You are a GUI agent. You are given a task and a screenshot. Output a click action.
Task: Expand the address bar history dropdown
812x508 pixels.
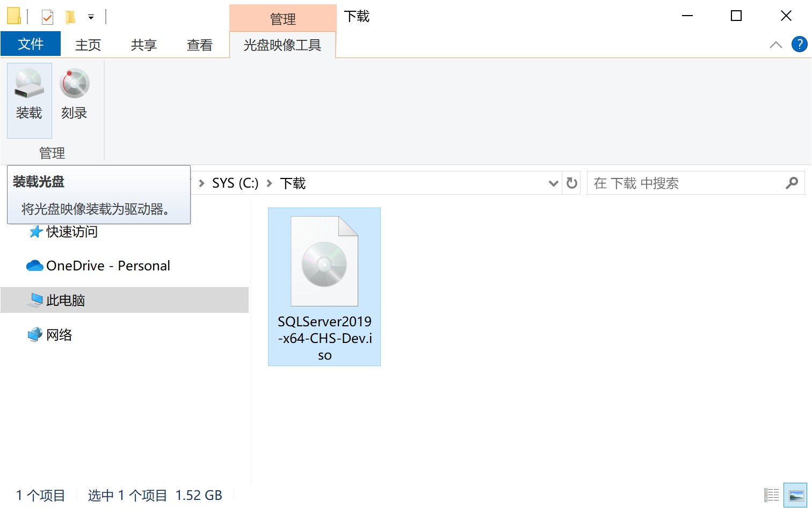coord(554,183)
